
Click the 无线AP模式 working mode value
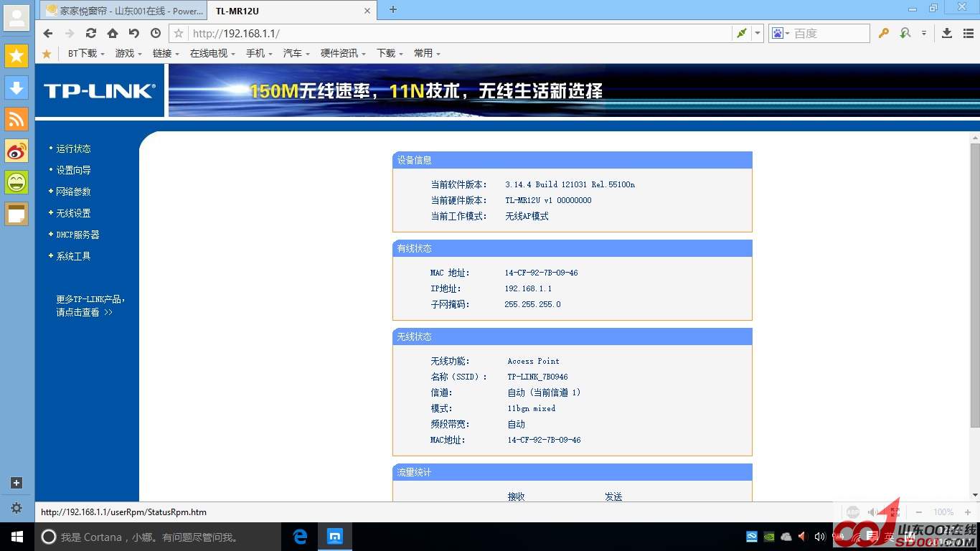tap(527, 216)
